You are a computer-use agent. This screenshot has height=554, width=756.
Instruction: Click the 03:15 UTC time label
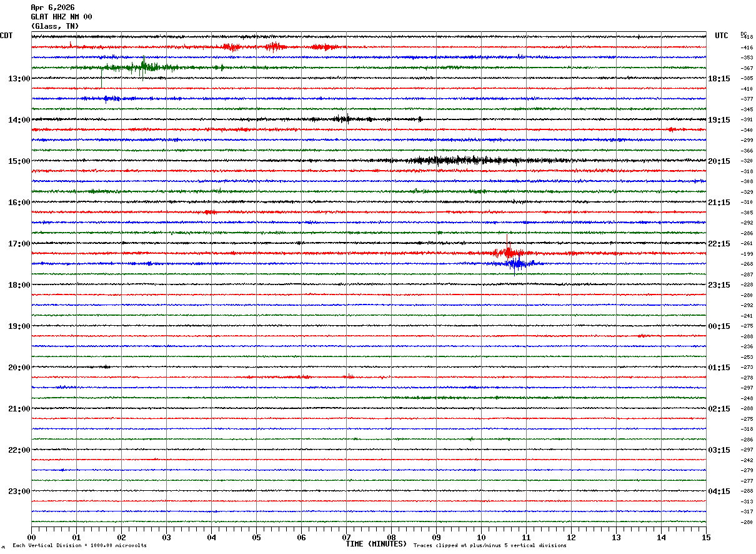point(719,450)
